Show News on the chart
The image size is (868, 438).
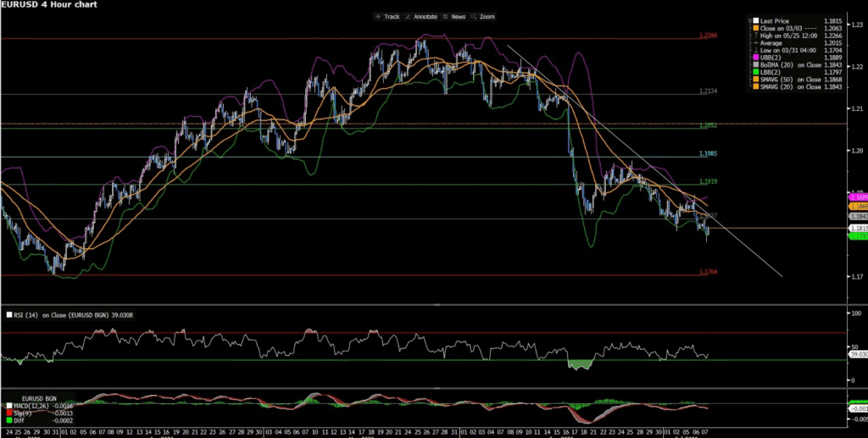(454, 17)
